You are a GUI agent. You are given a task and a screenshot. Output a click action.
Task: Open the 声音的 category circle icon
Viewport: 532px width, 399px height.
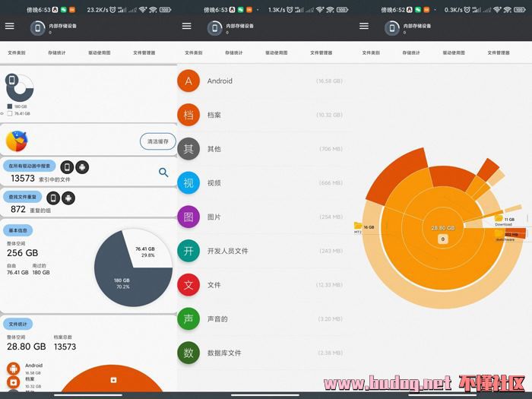coord(188,318)
